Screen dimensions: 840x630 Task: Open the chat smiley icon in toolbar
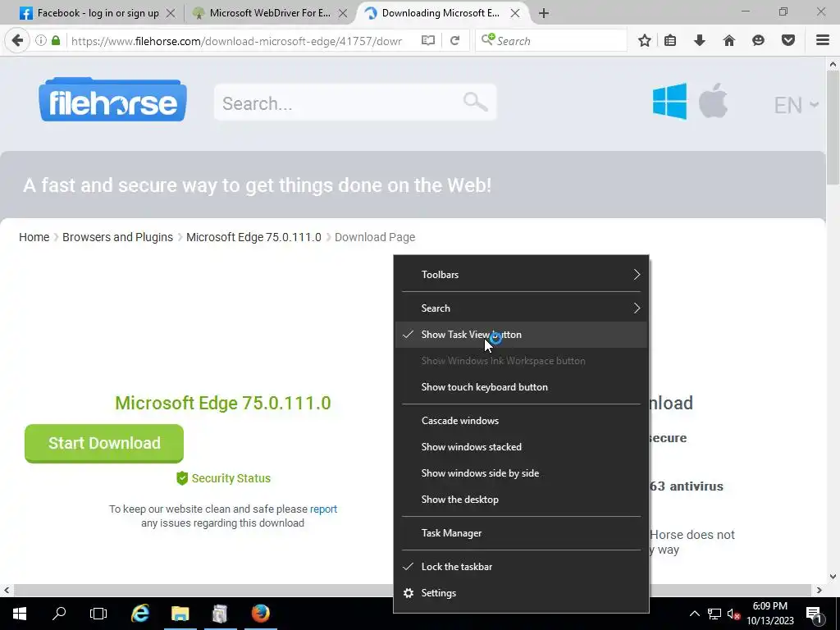tap(758, 40)
